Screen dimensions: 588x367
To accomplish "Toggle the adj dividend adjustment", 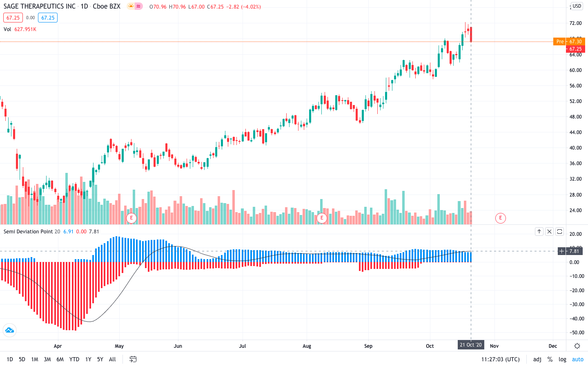I will 537,359.
